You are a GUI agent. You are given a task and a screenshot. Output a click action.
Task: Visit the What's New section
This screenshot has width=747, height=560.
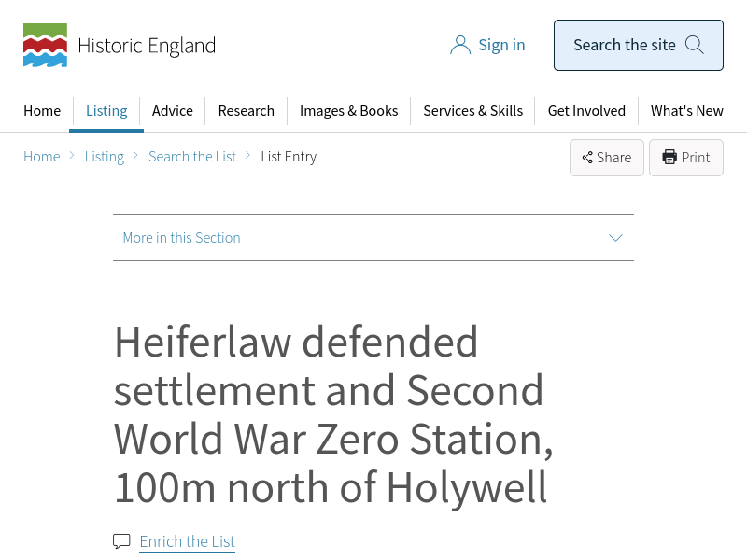pyautogui.click(x=687, y=111)
